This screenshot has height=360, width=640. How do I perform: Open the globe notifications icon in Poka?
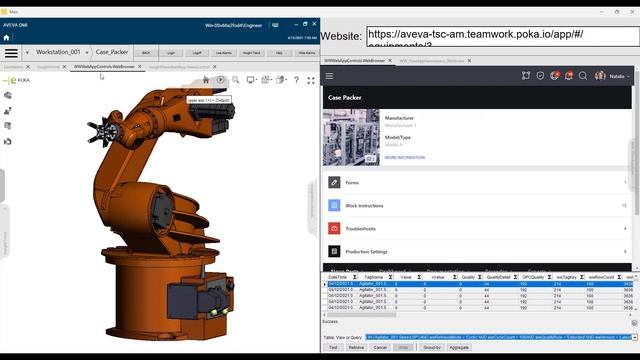pos(554,76)
